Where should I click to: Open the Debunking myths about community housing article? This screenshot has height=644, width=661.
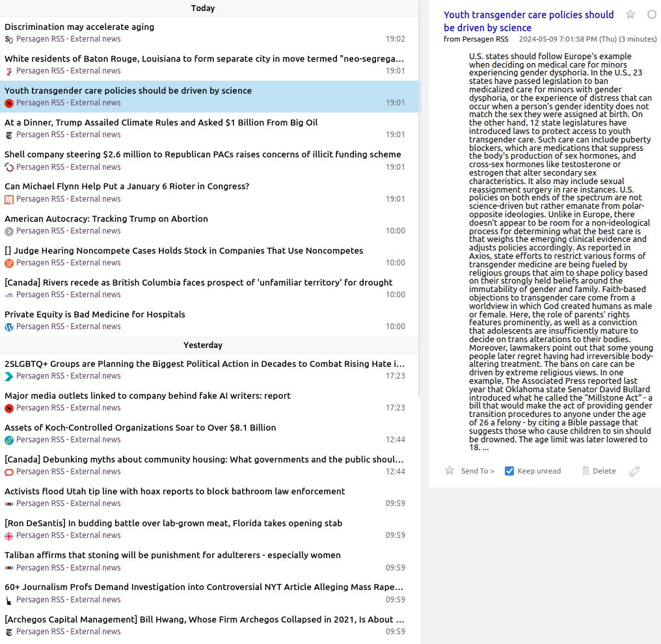204,459
